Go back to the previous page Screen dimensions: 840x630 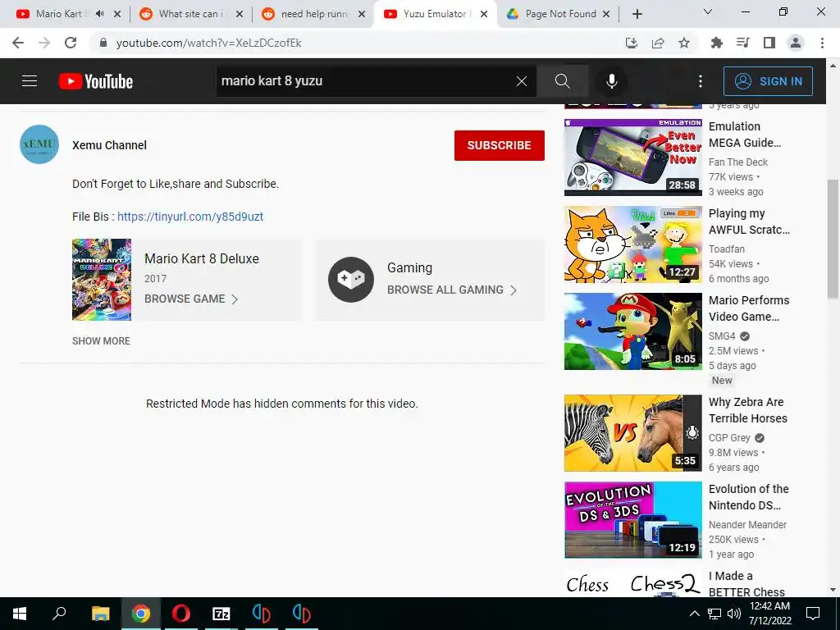[x=18, y=43]
